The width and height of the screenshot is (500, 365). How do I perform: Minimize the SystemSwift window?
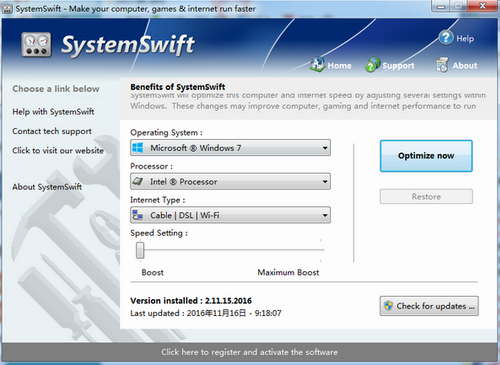point(441,6)
